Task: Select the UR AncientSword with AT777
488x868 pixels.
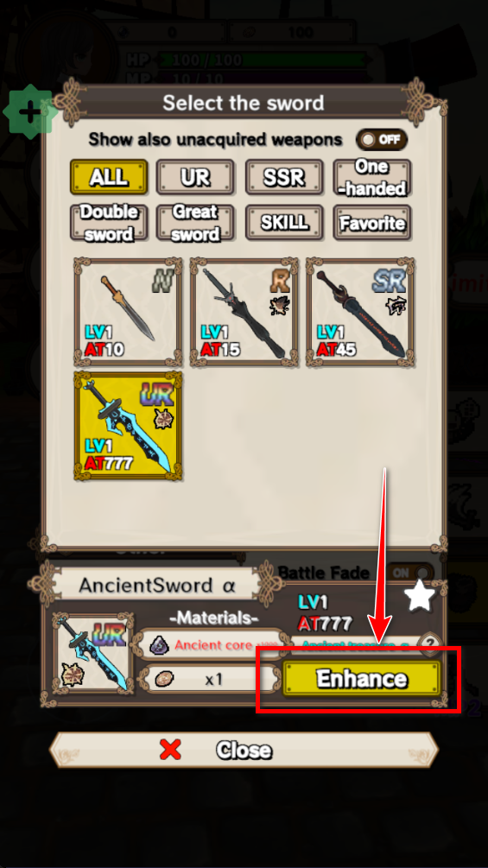Action: click(128, 426)
